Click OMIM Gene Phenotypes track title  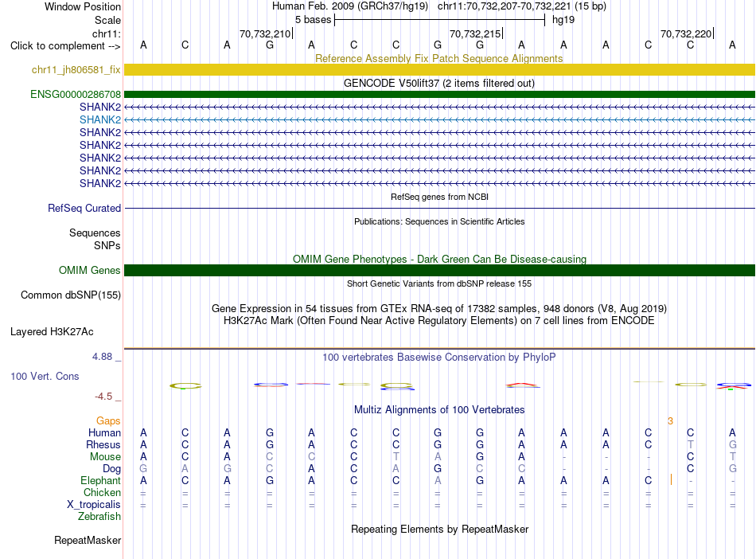click(x=439, y=259)
